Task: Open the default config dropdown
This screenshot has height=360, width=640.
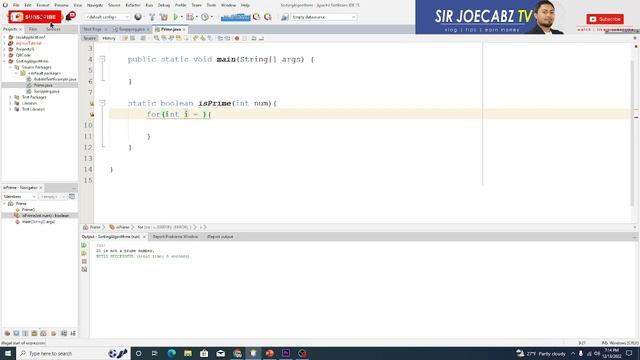Action: [108, 17]
